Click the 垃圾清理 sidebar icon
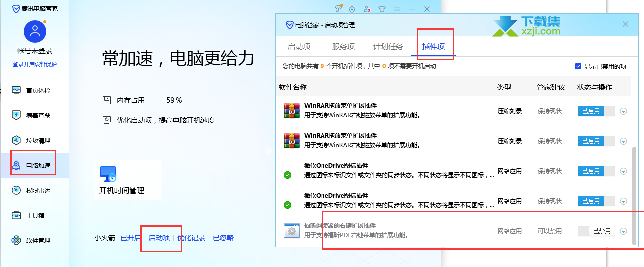This screenshot has width=644, height=267. pos(16,140)
